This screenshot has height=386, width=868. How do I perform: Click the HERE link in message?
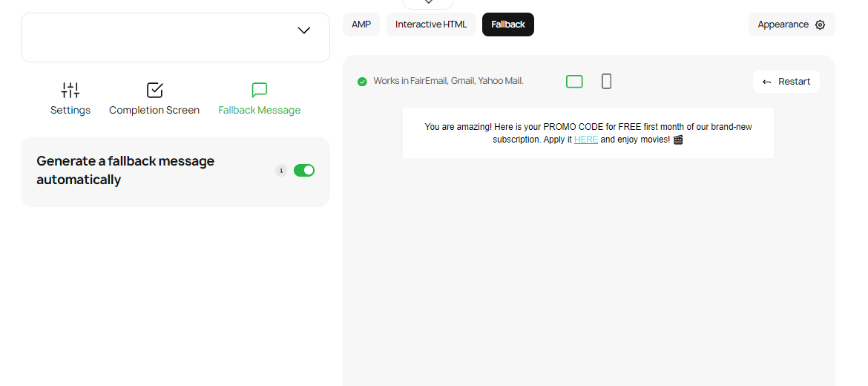point(585,140)
